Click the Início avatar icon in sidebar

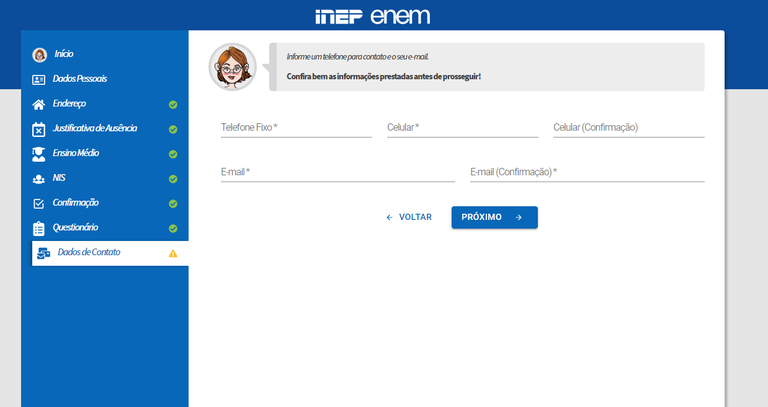point(39,55)
